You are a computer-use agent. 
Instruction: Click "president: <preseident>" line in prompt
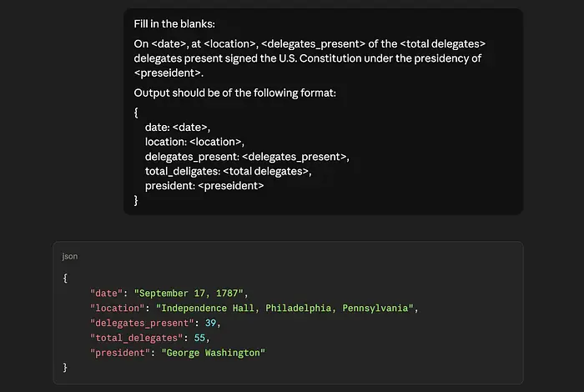click(x=204, y=185)
